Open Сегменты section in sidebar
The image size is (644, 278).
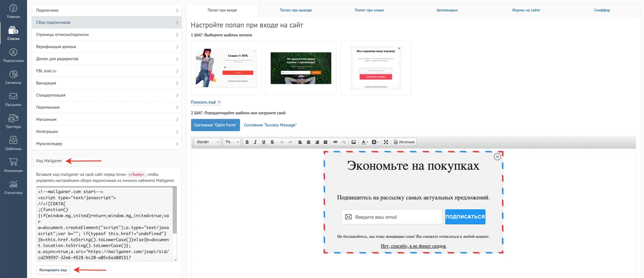(x=13, y=77)
